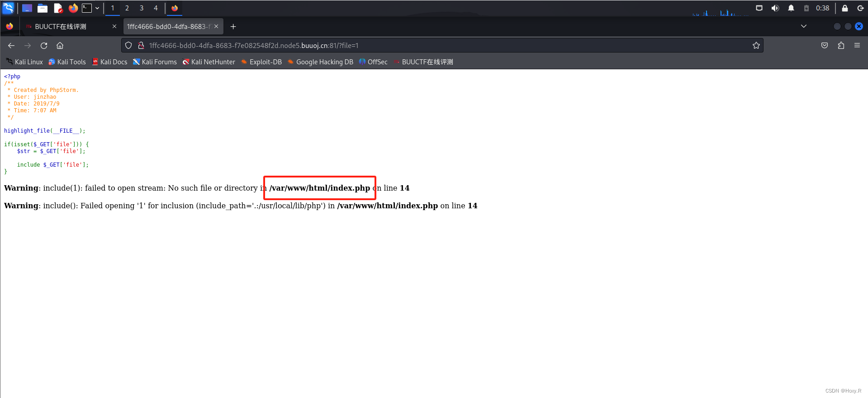This screenshot has width=868, height=398.
Task: Switch to workspace 3
Action: (x=142, y=8)
